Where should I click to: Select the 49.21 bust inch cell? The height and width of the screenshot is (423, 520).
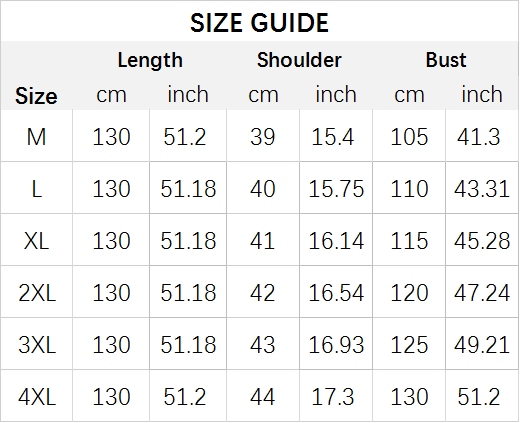(x=482, y=345)
